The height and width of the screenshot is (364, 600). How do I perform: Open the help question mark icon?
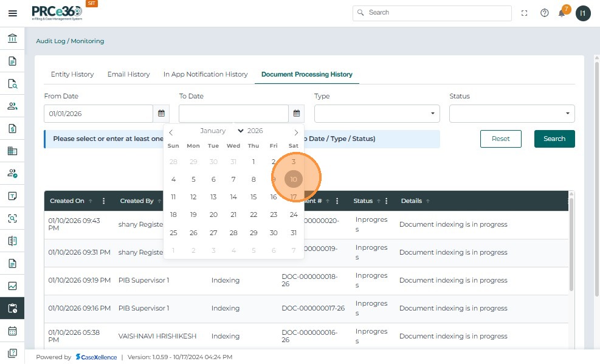(x=544, y=13)
